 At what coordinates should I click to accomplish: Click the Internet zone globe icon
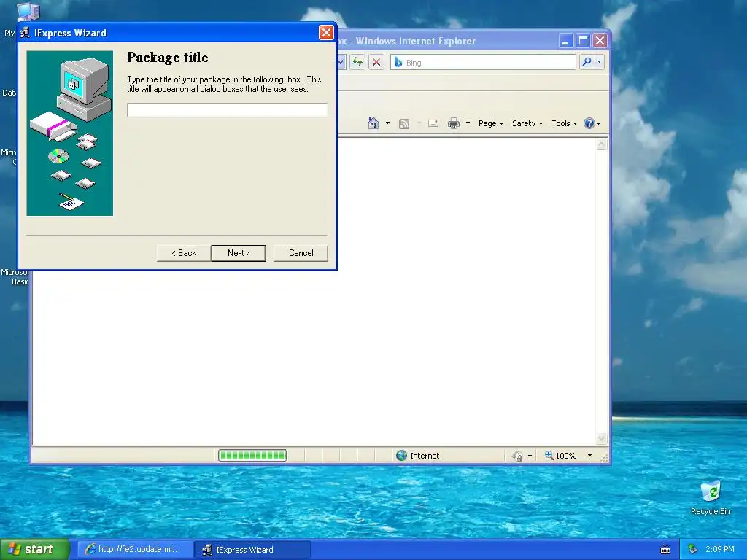click(x=402, y=456)
